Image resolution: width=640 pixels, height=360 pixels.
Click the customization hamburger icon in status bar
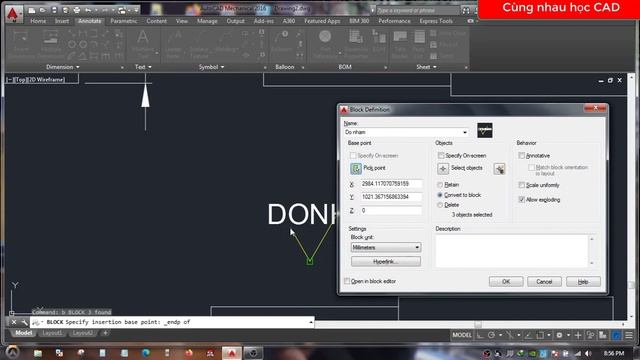coord(629,335)
